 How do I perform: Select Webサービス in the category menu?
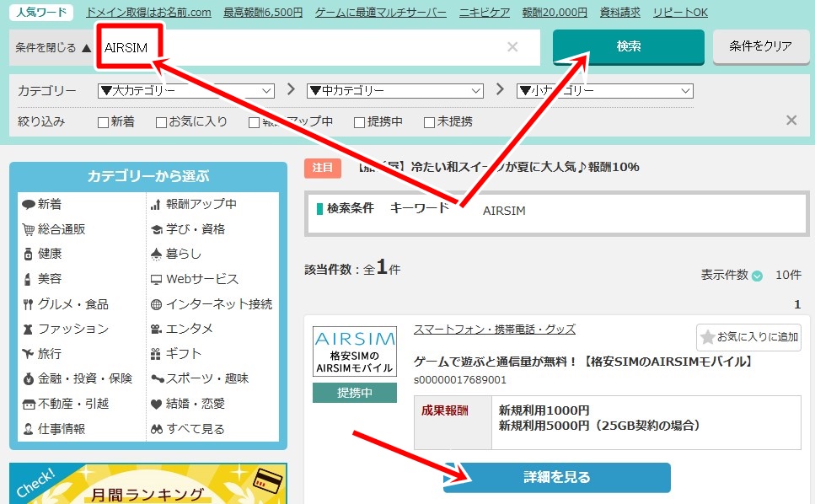(x=202, y=279)
